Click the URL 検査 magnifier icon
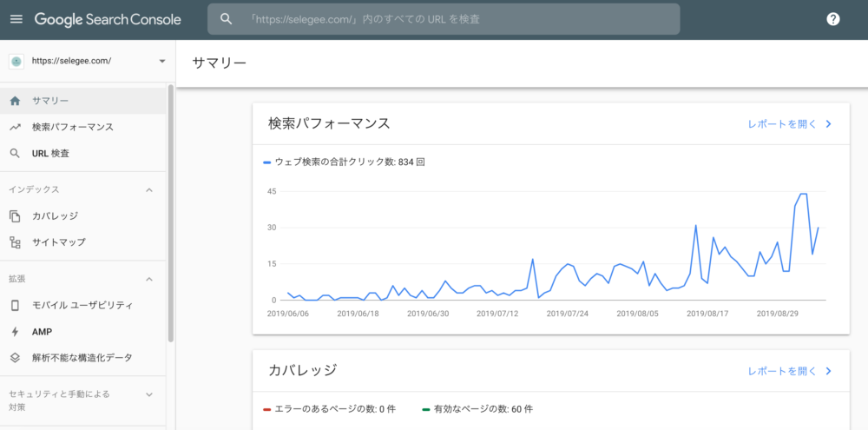 tap(16, 154)
